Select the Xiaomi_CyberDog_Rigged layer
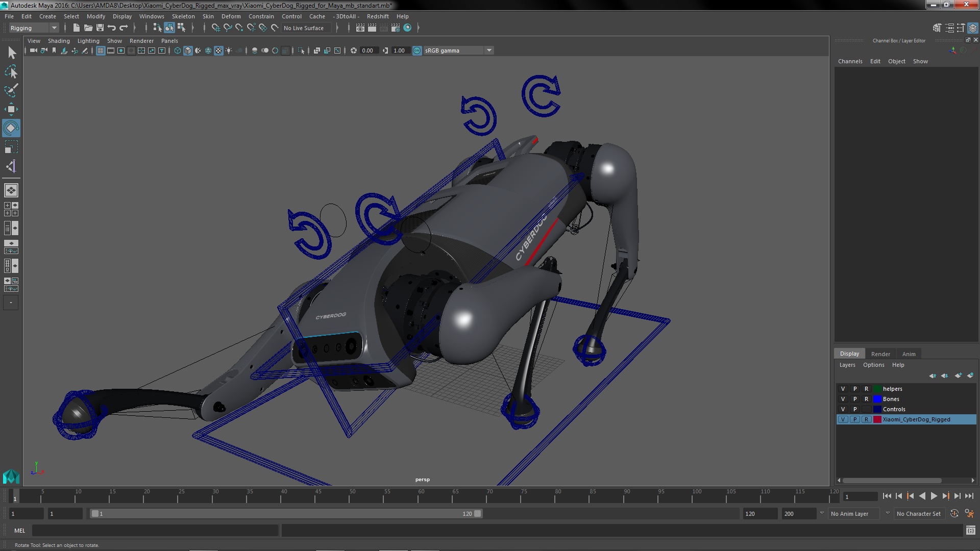980x551 pixels. pos(906,419)
